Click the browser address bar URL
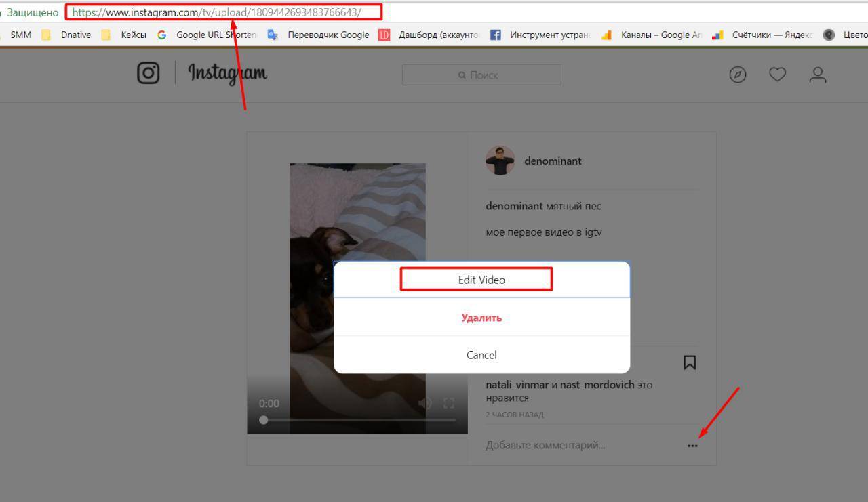The image size is (868, 502). point(224,12)
